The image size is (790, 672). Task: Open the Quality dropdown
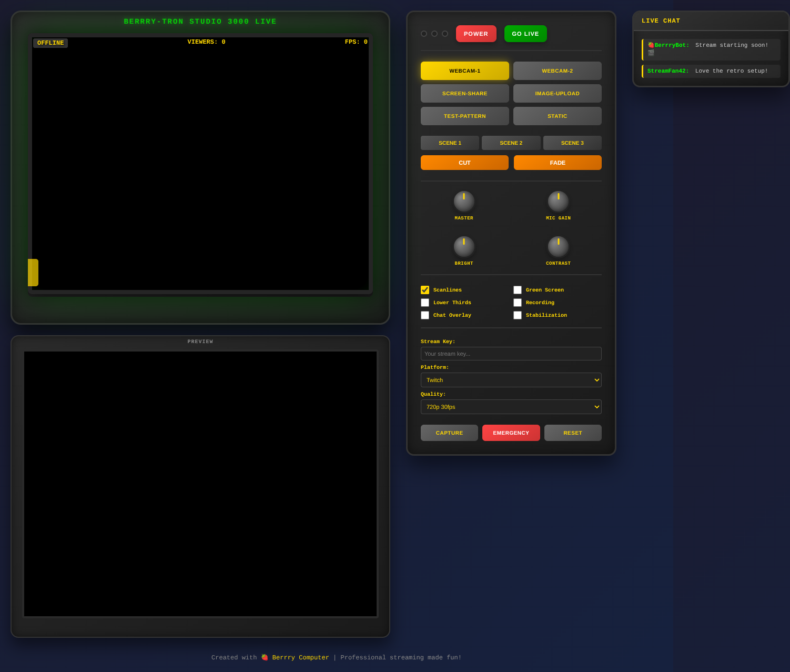click(511, 406)
